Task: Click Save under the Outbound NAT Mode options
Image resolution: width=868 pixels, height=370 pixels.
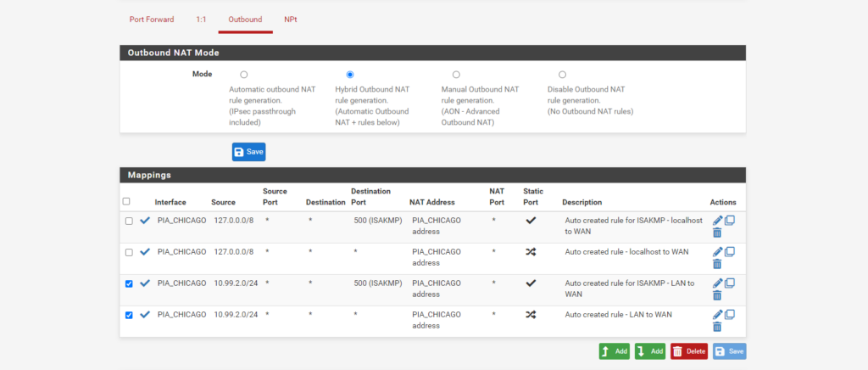Action: point(248,152)
